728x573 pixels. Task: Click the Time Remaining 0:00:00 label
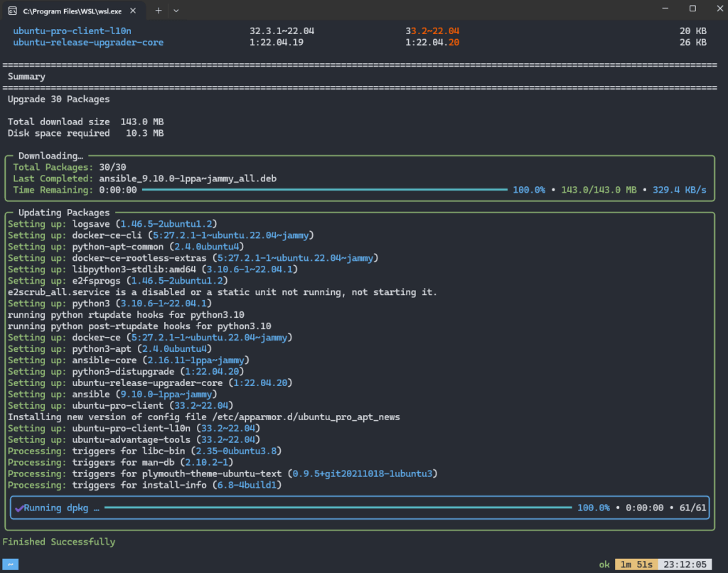pos(75,190)
